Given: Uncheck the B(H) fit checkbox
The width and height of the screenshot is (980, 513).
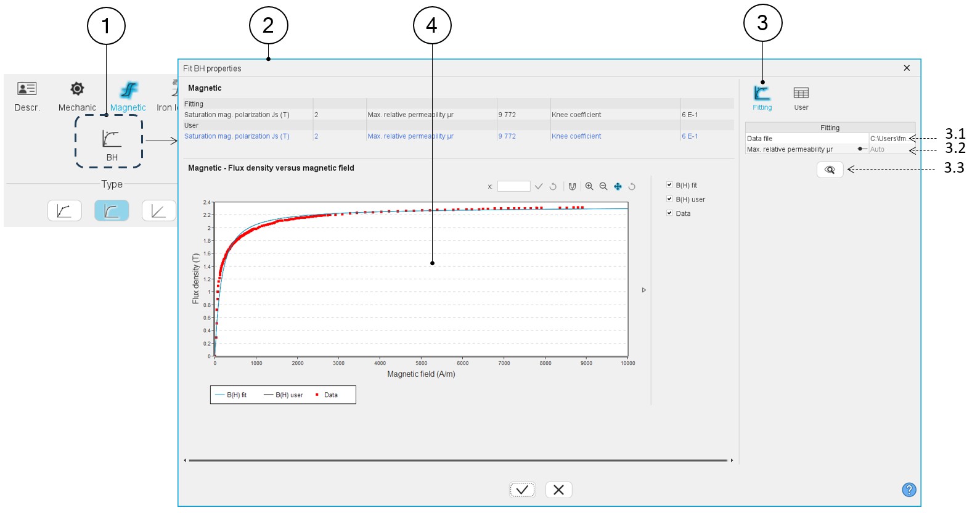Looking at the screenshot, I should 669,185.
